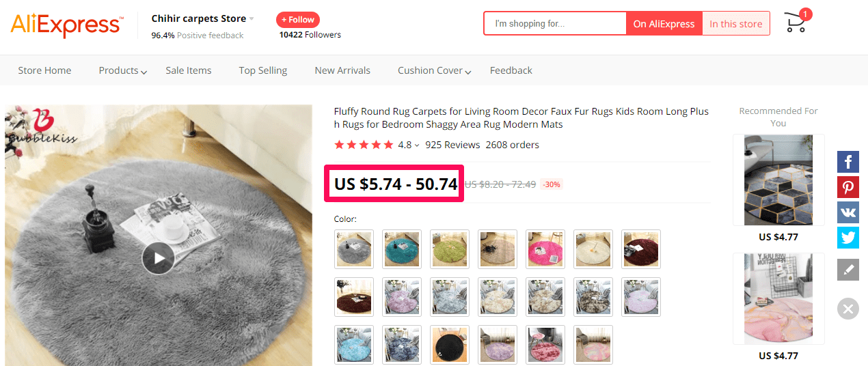Image resolution: width=868 pixels, height=366 pixels.
Task: Select 'In this store' search scope
Action: [x=735, y=24]
